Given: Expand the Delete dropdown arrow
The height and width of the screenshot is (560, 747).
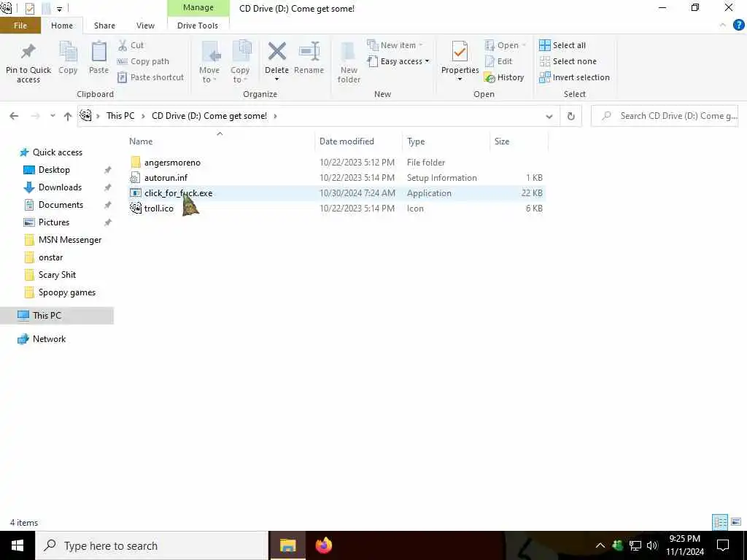Looking at the screenshot, I should click(x=276, y=79).
